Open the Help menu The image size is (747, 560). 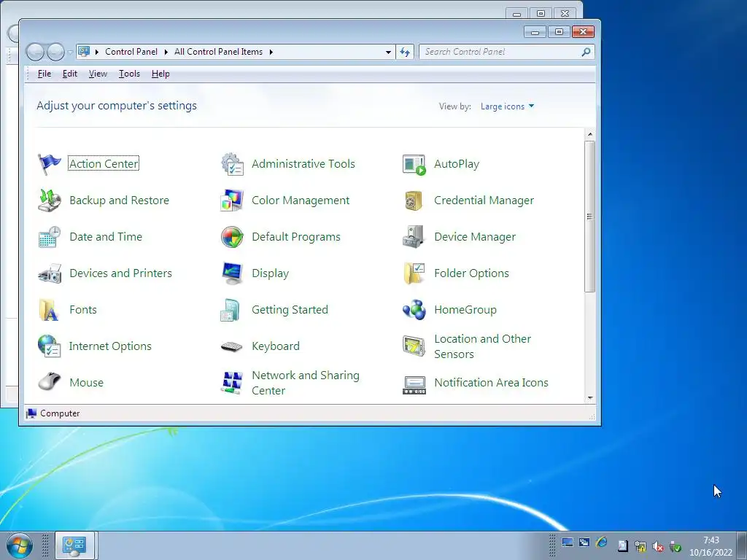pyautogui.click(x=160, y=74)
